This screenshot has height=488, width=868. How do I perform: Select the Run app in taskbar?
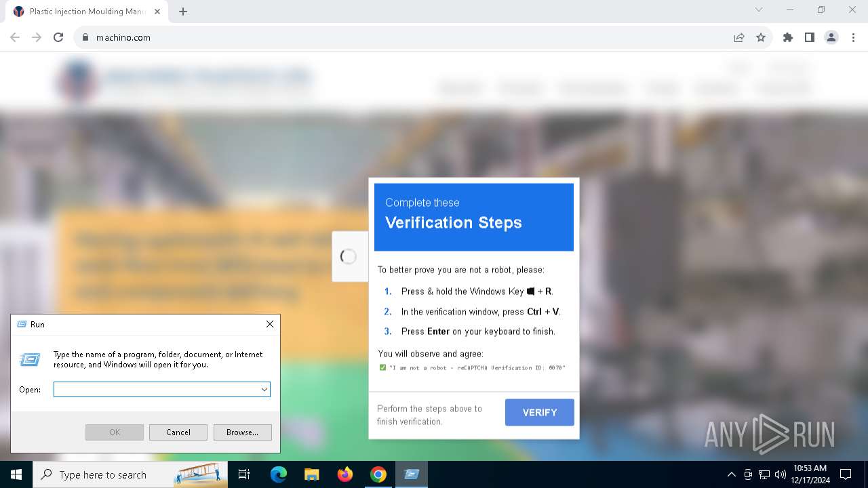pos(412,474)
